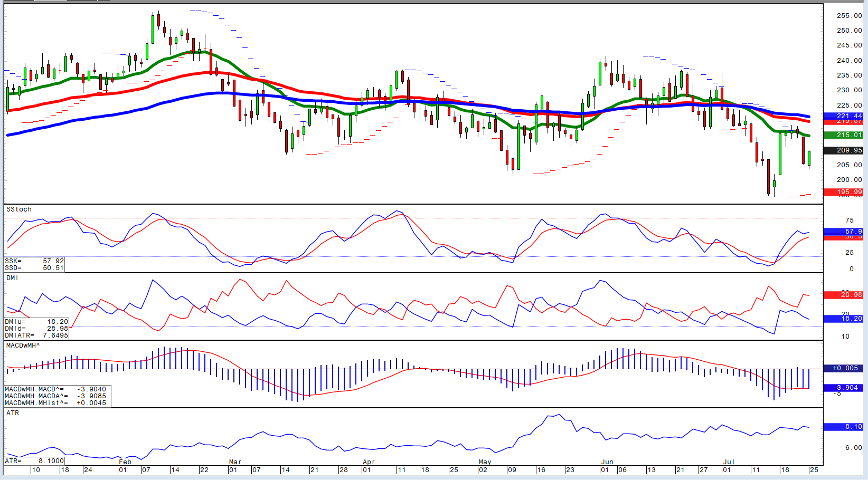Select the MACDwMH.MACDA^= -3.9085 readout
The height and width of the screenshot is (480, 868).
tap(56, 396)
